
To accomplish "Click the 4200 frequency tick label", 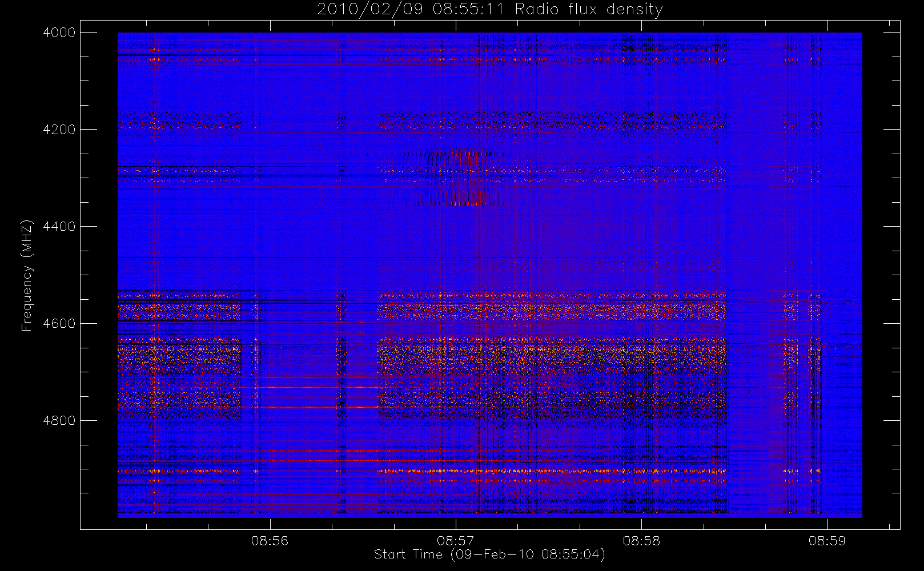I will 59,130.
